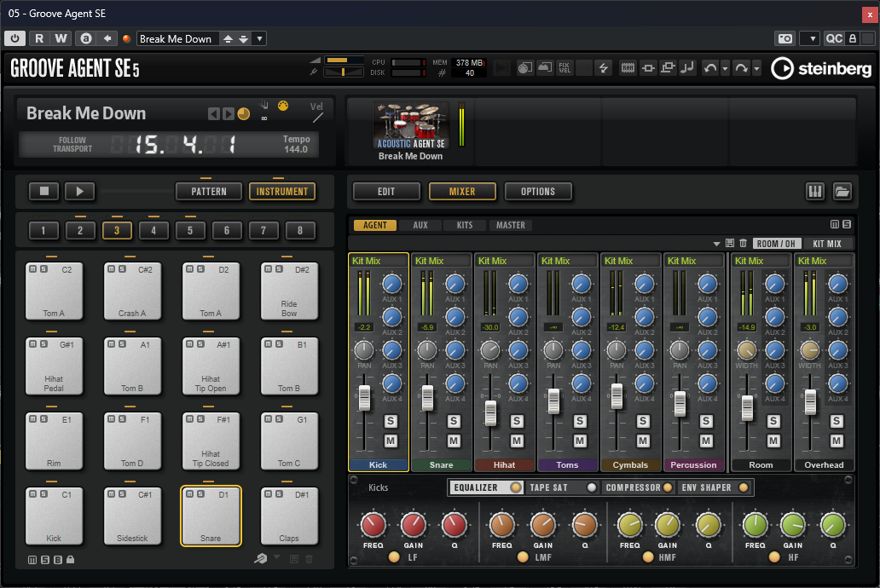Open the Break Me Down preset dropdown arrow
The image size is (880, 588).
point(259,38)
